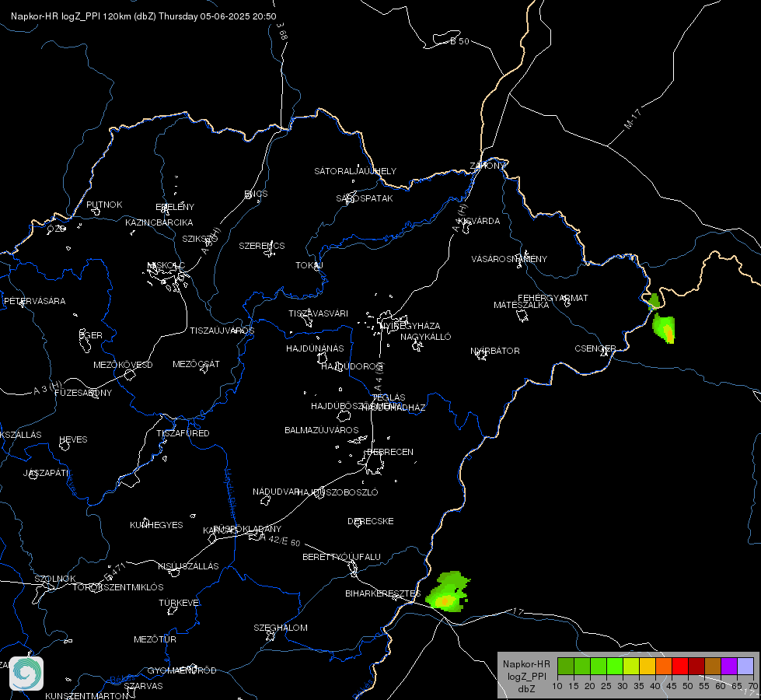Click the SZOLNOK label
The width and height of the screenshot is (761, 700).
[x=55, y=579]
